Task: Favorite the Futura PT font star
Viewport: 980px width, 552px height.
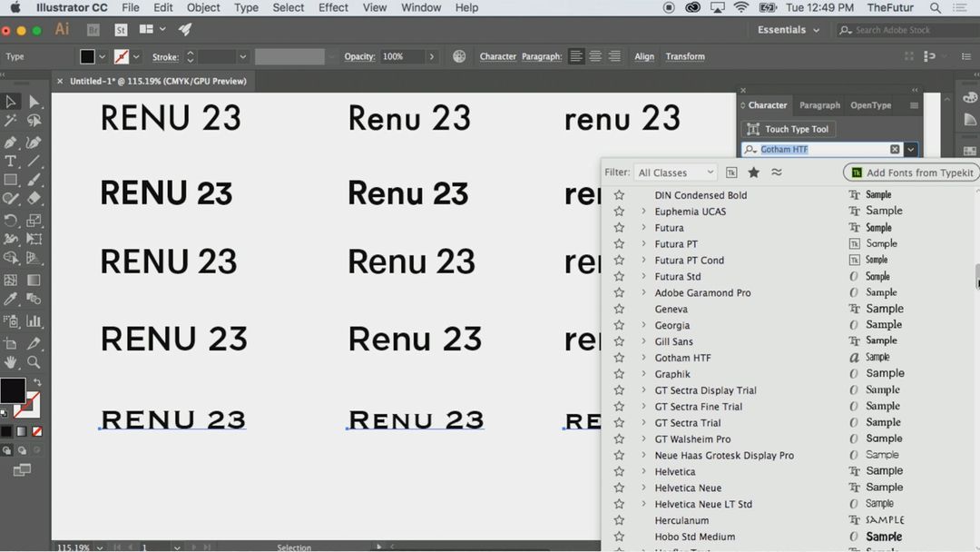Action: click(619, 244)
